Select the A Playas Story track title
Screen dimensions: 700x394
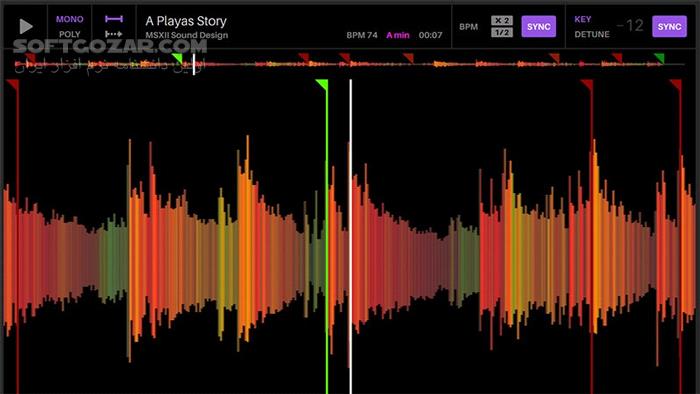point(186,21)
